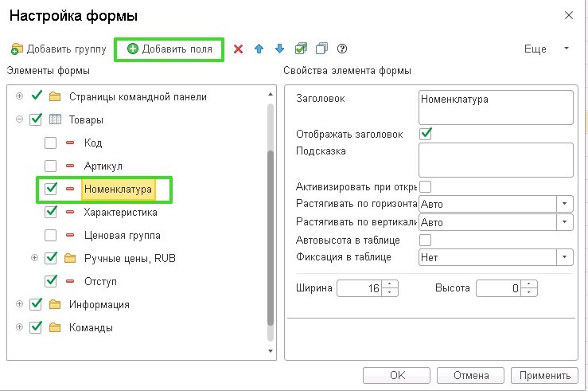Open Фиксация в таблице dropdown
Viewport: 588px width, 391px height.
[564, 257]
